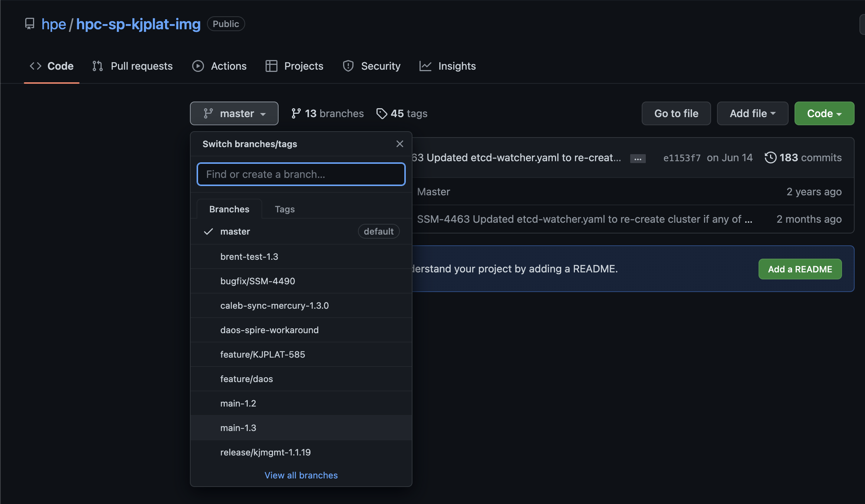The image size is (865, 504).
Task: Expand the green Code dropdown
Action: tap(824, 113)
